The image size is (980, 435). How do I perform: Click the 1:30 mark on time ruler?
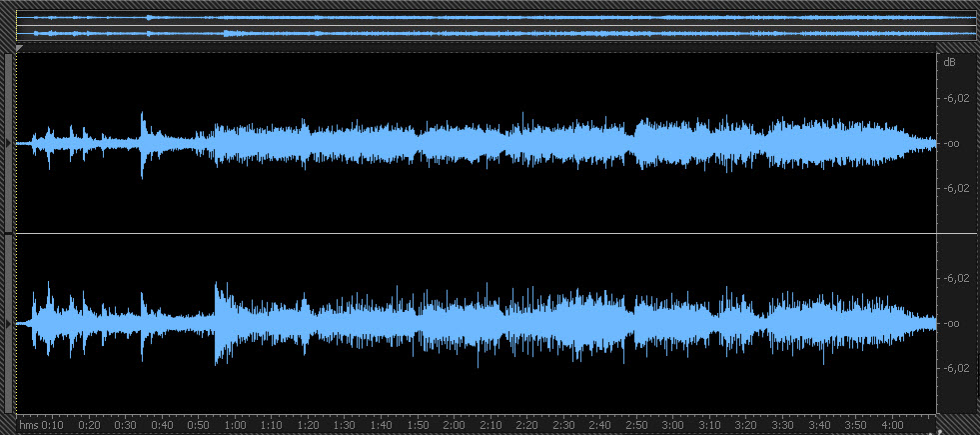click(x=345, y=425)
